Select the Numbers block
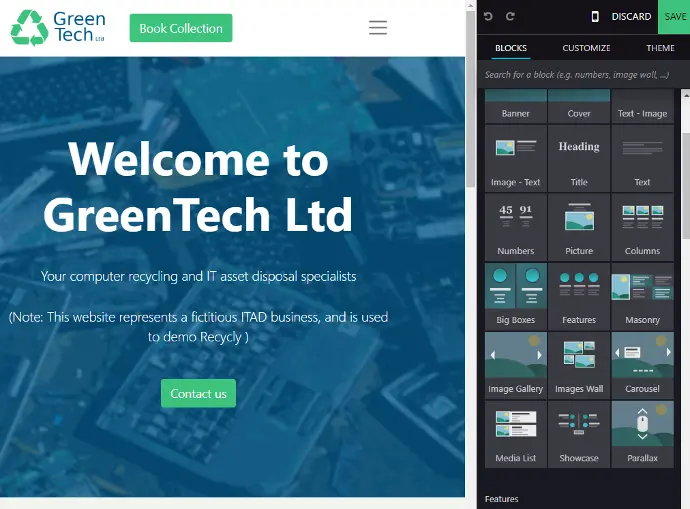The width and height of the screenshot is (690, 509). (x=516, y=226)
